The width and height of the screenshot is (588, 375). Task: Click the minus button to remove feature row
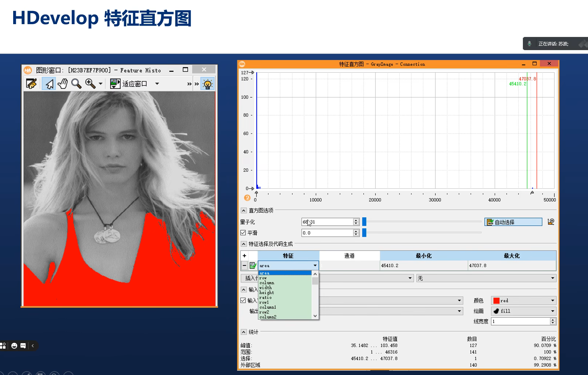click(x=244, y=265)
